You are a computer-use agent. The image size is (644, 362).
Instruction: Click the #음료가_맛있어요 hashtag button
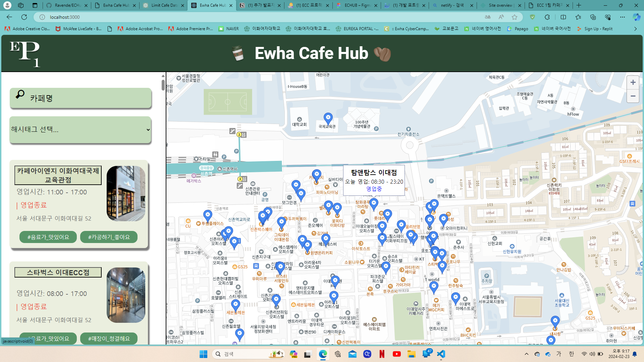tap(48, 237)
